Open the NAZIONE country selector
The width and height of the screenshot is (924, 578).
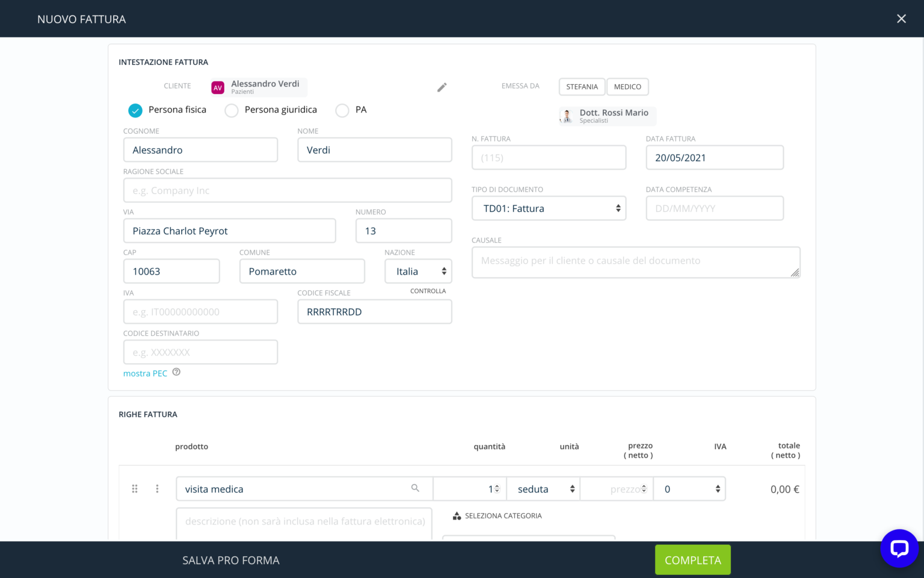tap(418, 271)
